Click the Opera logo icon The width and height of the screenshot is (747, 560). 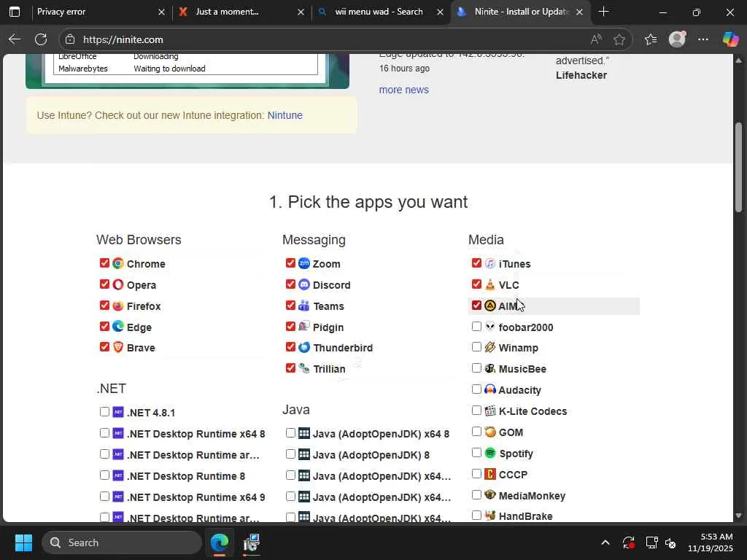point(118,284)
